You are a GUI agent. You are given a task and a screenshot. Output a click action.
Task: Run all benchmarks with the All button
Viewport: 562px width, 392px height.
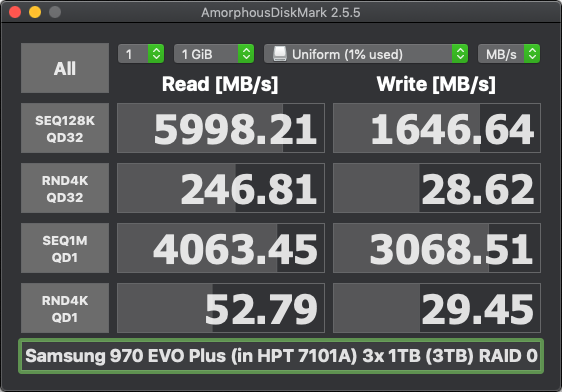[x=65, y=68]
